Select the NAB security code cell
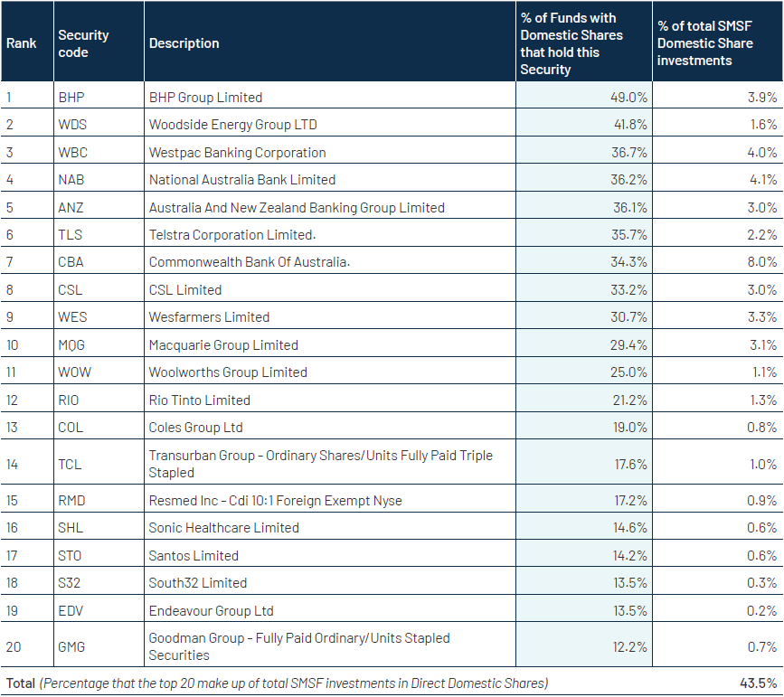784x697 pixels. click(x=71, y=180)
